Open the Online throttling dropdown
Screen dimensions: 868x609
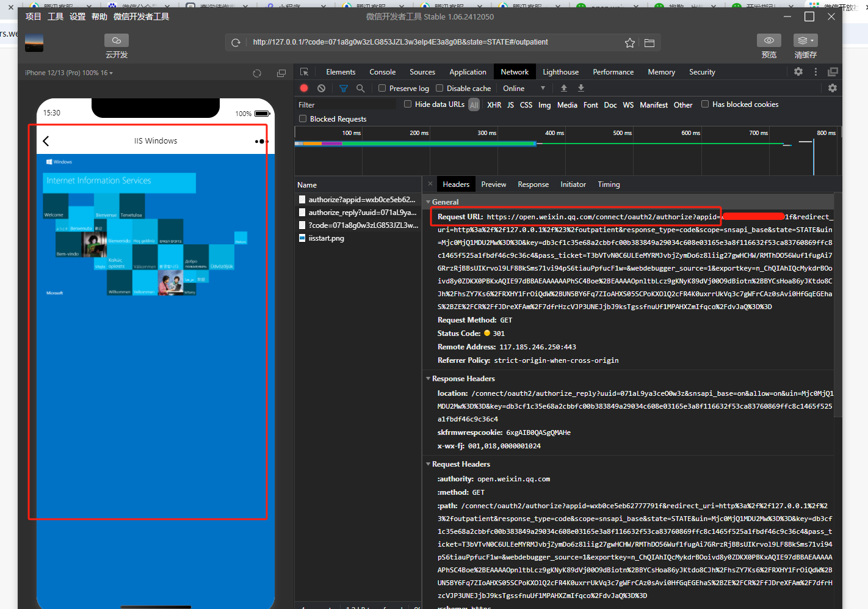524,89
